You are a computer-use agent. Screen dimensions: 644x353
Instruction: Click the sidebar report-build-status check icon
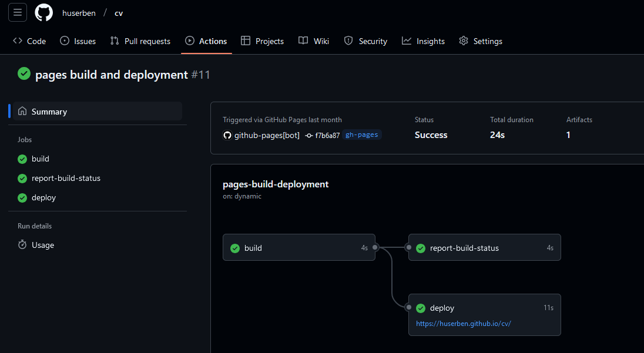[22, 178]
